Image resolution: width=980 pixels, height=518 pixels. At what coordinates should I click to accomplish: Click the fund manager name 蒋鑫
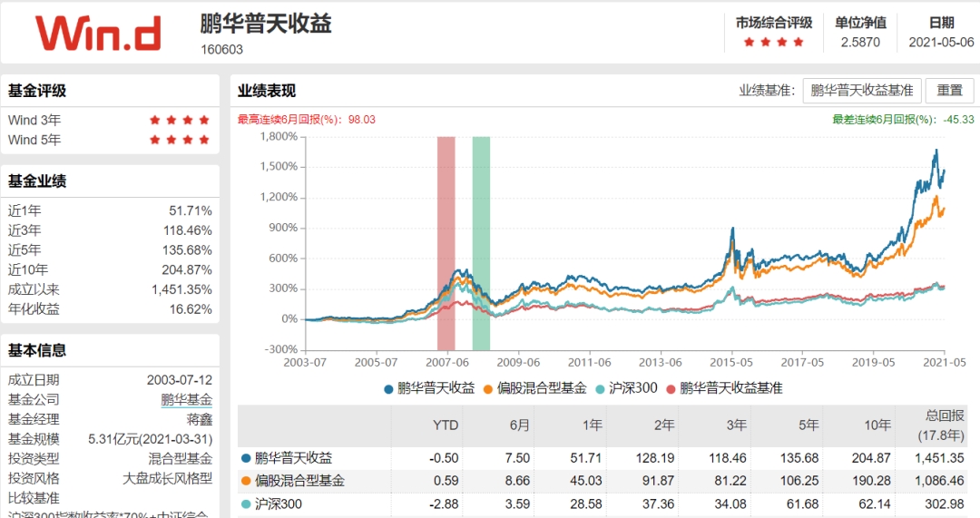click(200, 419)
